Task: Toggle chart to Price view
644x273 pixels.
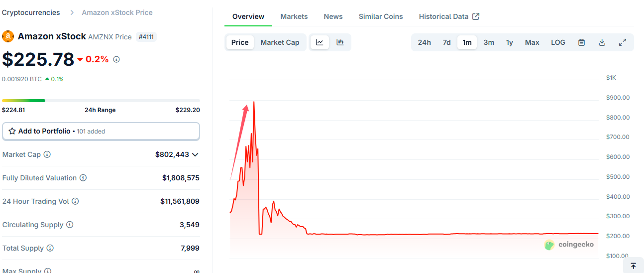Action: tap(240, 42)
